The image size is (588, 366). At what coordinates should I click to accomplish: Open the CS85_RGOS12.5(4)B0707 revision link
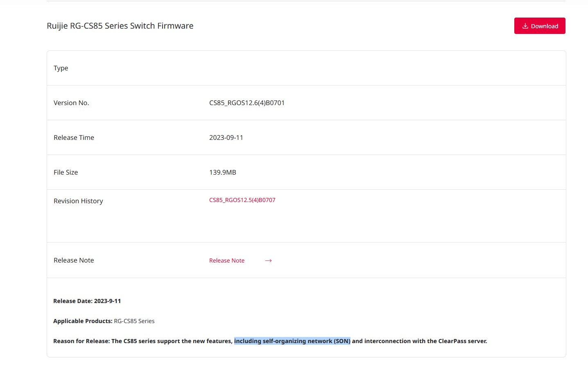click(242, 200)
